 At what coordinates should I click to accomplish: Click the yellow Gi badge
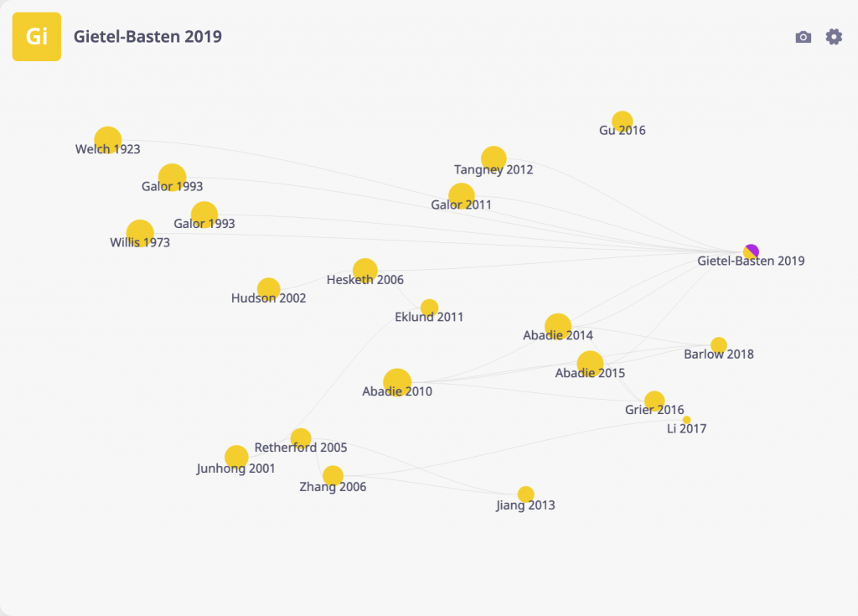36,36
